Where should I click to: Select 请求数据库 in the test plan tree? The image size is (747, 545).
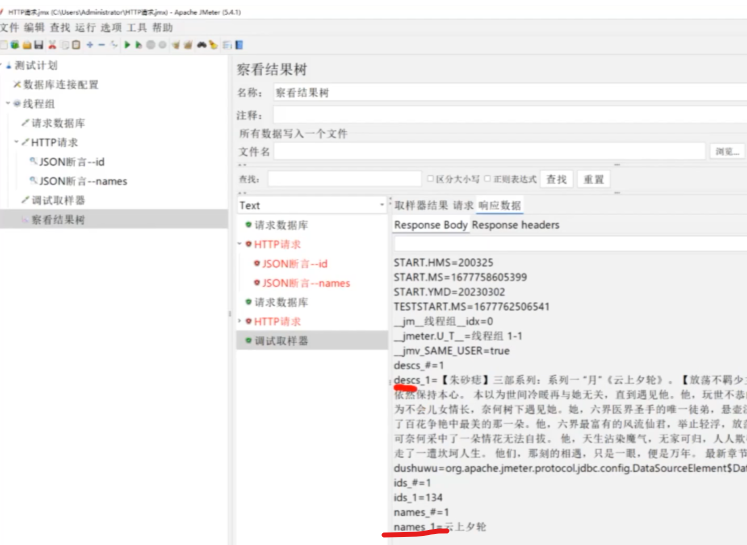pos(58,123)
